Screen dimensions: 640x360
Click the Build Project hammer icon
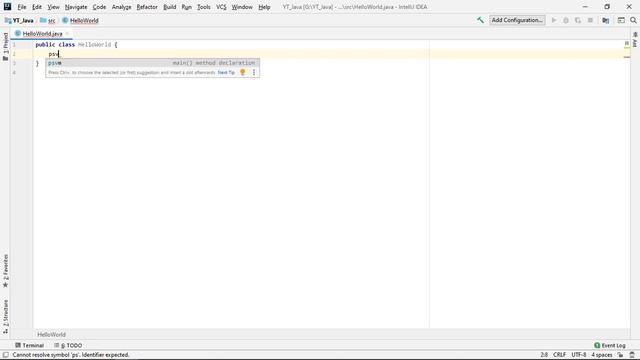click(480, 20)
